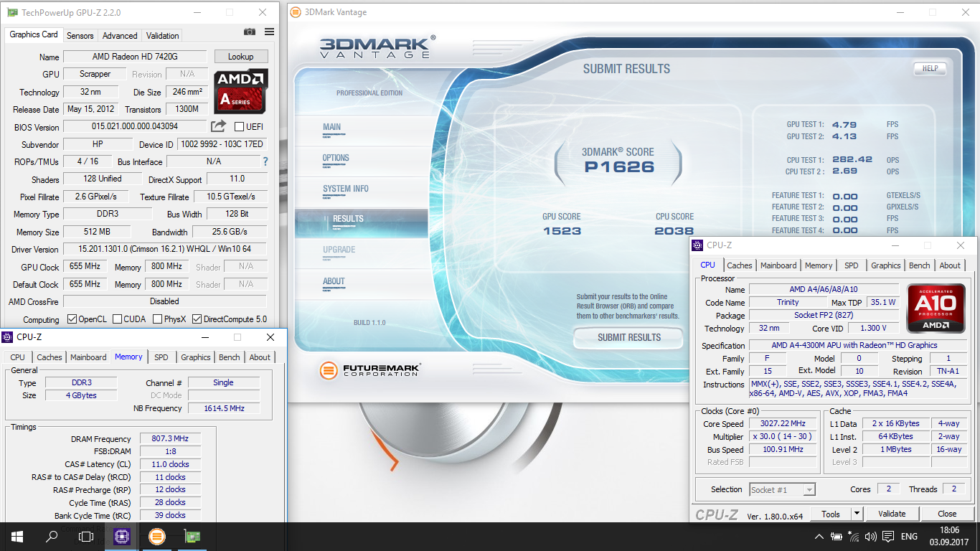The height and width of the screenshot is (551, 980).
Task: Open Task View on the taskbar
Action: [x=86, y=537]
